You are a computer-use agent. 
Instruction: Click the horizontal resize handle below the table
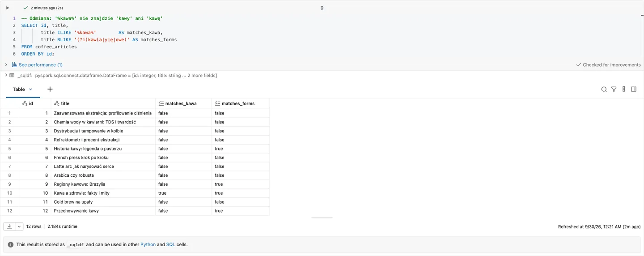322,218
